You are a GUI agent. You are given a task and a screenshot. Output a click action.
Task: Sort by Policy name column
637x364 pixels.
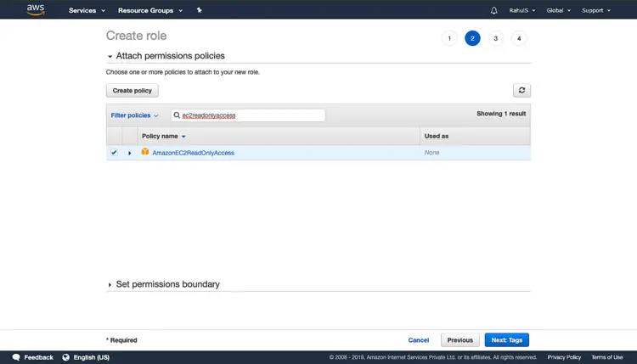click(x=163, y=136)
